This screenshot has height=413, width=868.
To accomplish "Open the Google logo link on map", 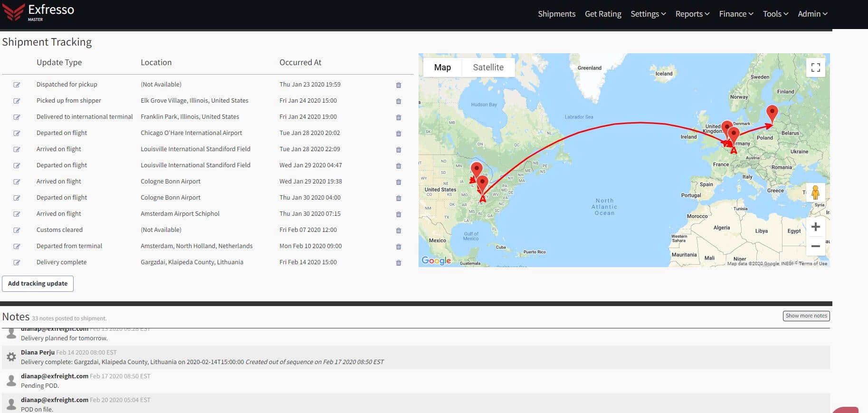I will [x=436, y=260].
